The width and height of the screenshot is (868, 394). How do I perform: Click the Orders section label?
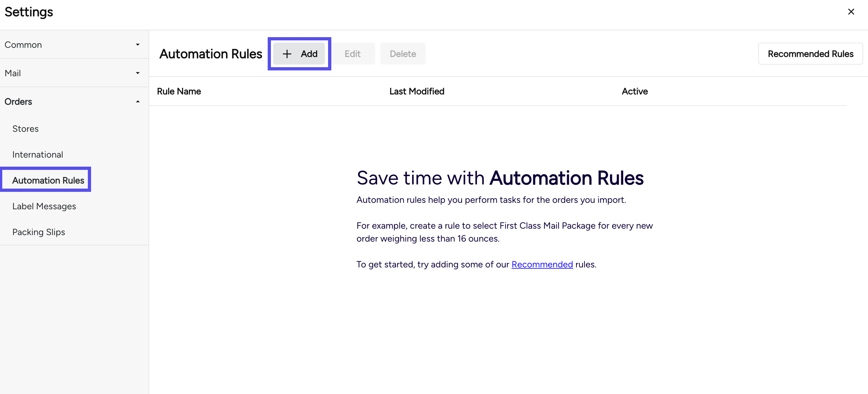click(x=18, y=101)
